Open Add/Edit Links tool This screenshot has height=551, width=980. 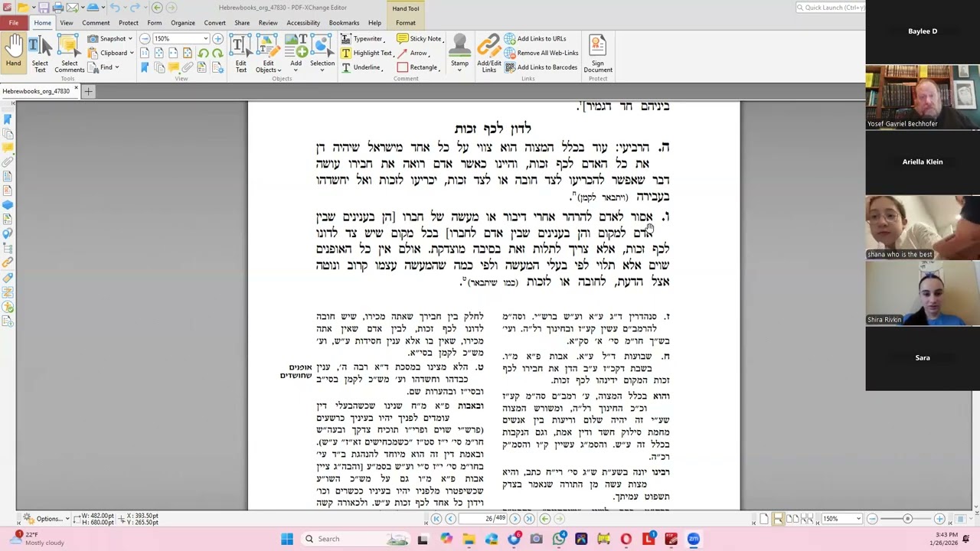(488, 54)
